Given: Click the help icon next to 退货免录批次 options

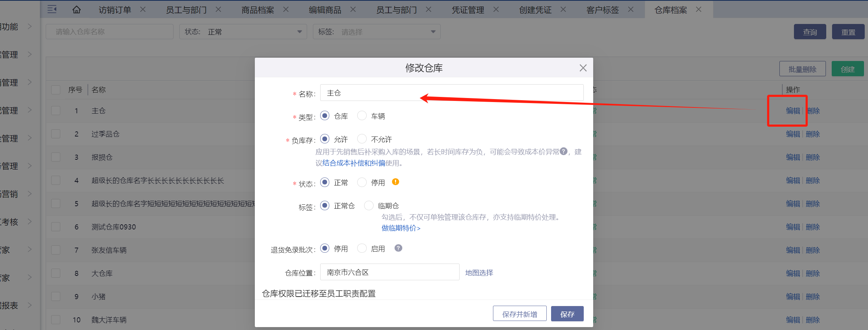Looking at the screenshot, I should coord(398,248).
